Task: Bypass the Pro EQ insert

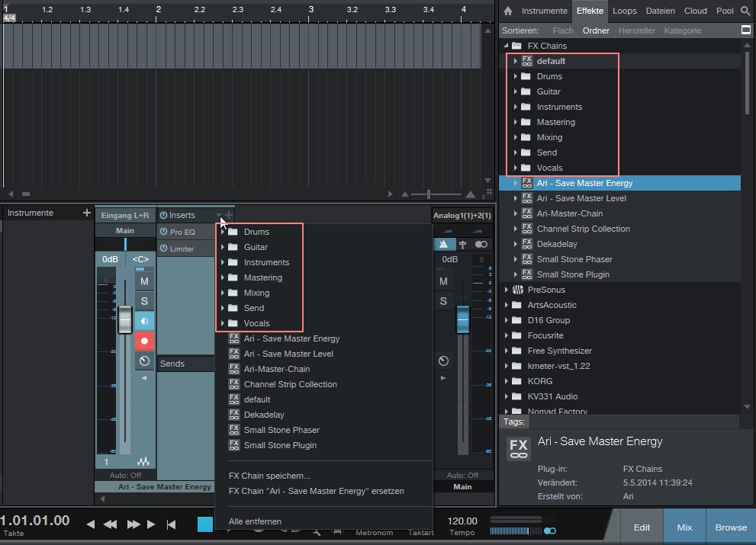Action: (163, 232)
